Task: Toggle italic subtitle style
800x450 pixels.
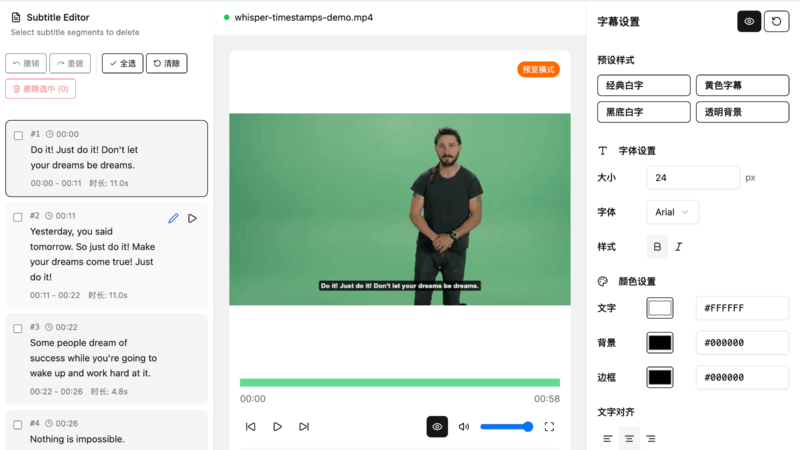Action: tap(679, 247)
